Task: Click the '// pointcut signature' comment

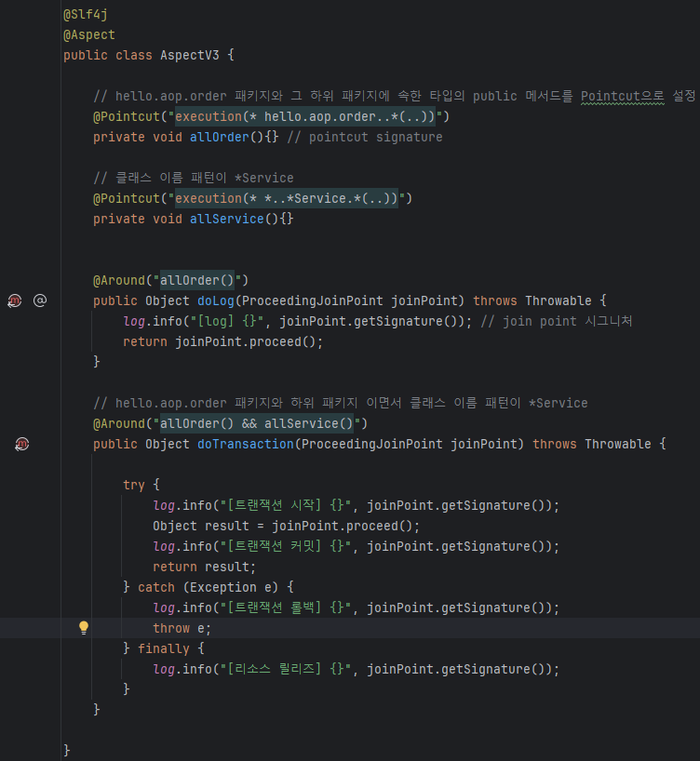Action: coord(365,138)
